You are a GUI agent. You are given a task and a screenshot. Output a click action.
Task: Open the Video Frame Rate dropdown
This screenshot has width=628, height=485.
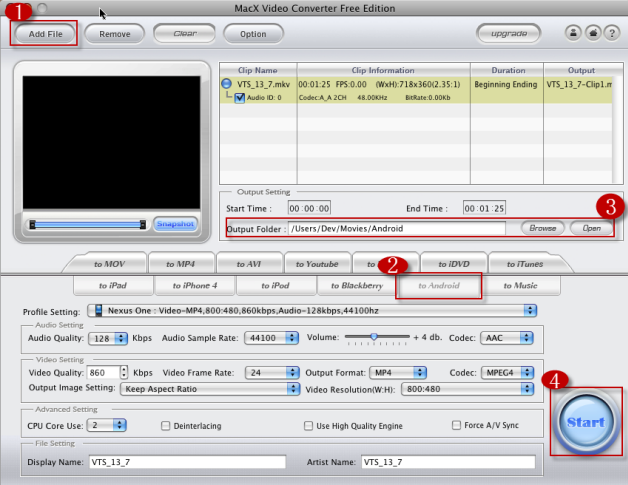tap(272, 373)
